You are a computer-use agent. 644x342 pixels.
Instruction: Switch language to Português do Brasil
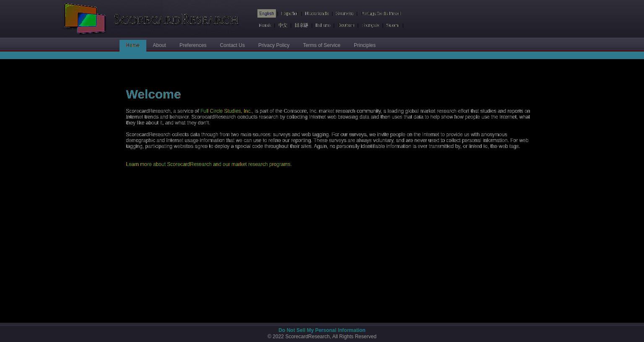(x=381, y=13)
